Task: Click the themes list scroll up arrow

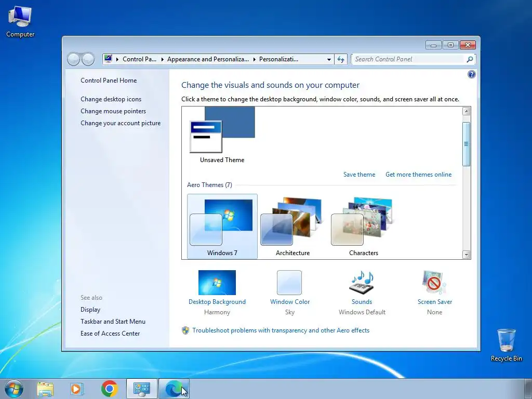Action: tap(466, 111)
